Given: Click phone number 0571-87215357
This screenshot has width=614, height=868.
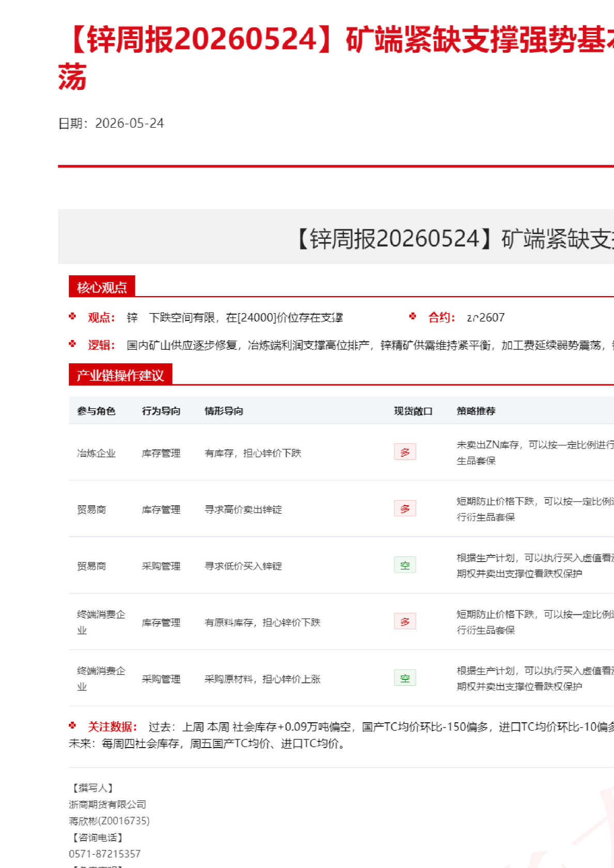Looking at the screenshot, I should pyautogui.click(x=104, y=854).
